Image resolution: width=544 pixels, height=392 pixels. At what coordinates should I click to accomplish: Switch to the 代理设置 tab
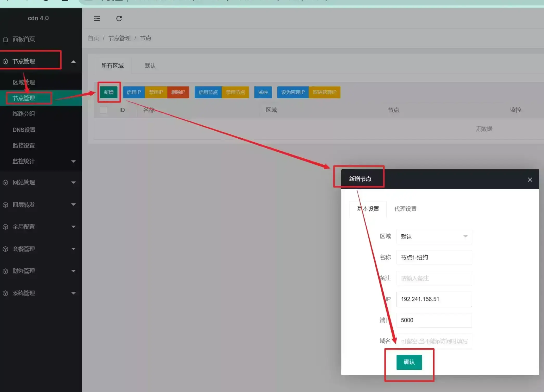405,209
